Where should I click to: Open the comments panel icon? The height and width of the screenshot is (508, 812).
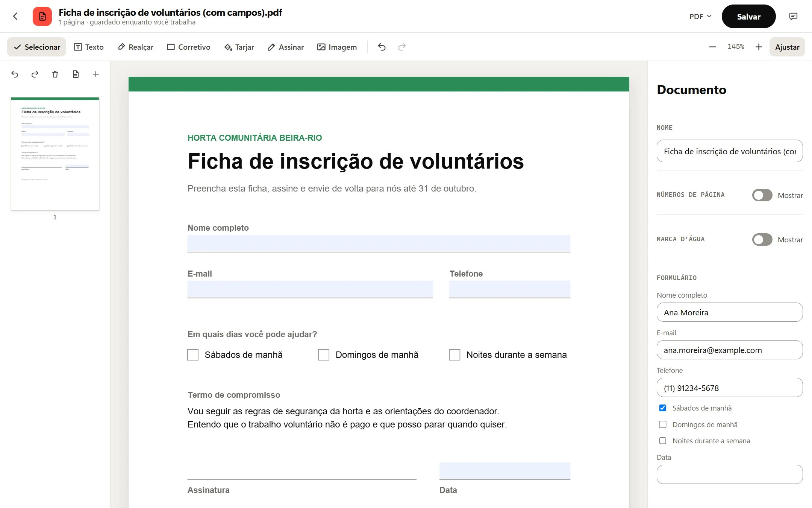pyautogui.click(x=793, y=16)
